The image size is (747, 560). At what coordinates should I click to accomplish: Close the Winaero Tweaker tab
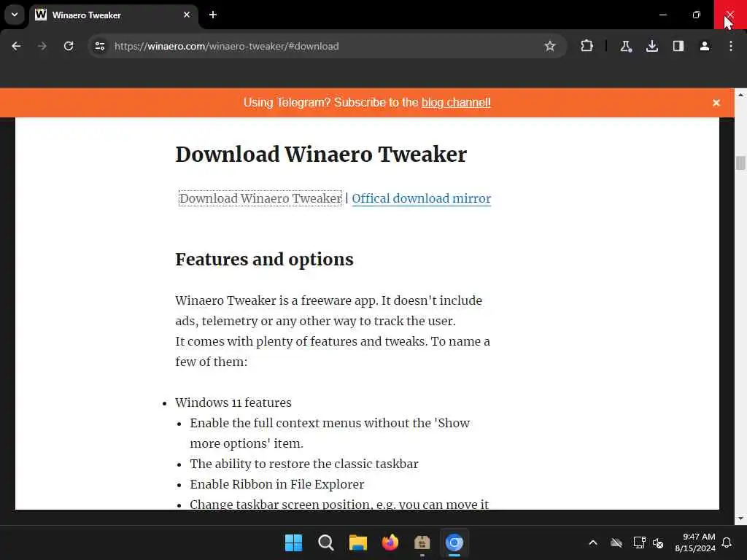click(x=187, y=15)
